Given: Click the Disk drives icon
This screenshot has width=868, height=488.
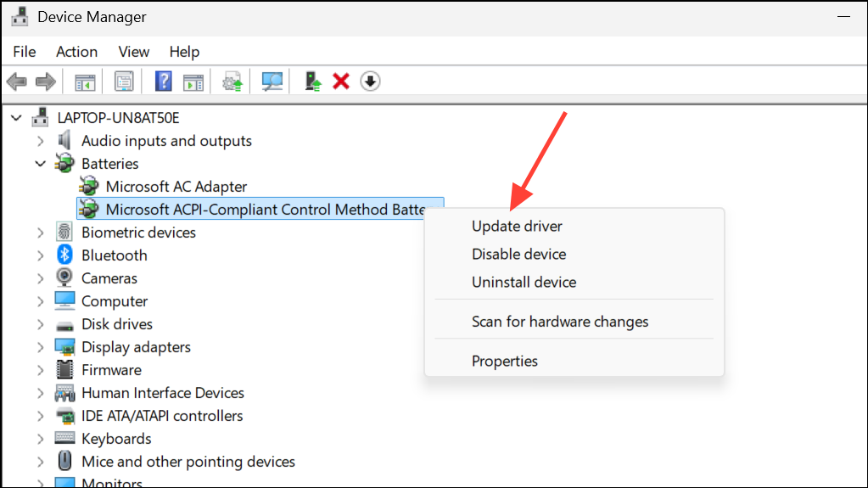Looking at the screenshot, I should pyautogui.click(x=64, y=325).
